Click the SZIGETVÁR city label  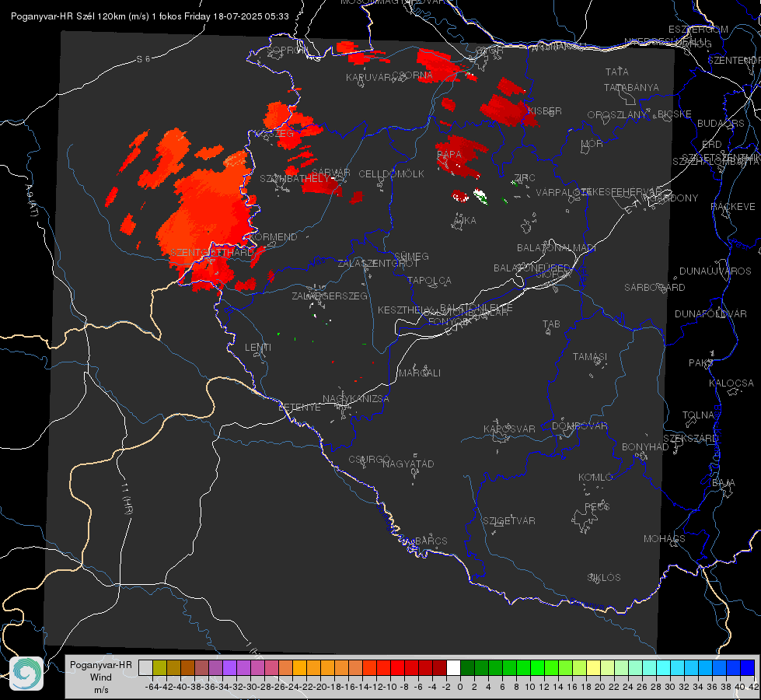pos(508,521)
